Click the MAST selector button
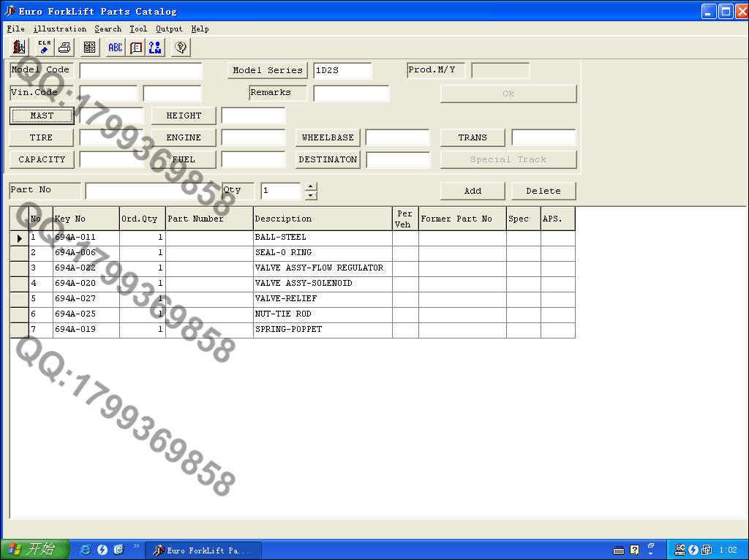This screenshot has height=560, width=749. point(42,116)
